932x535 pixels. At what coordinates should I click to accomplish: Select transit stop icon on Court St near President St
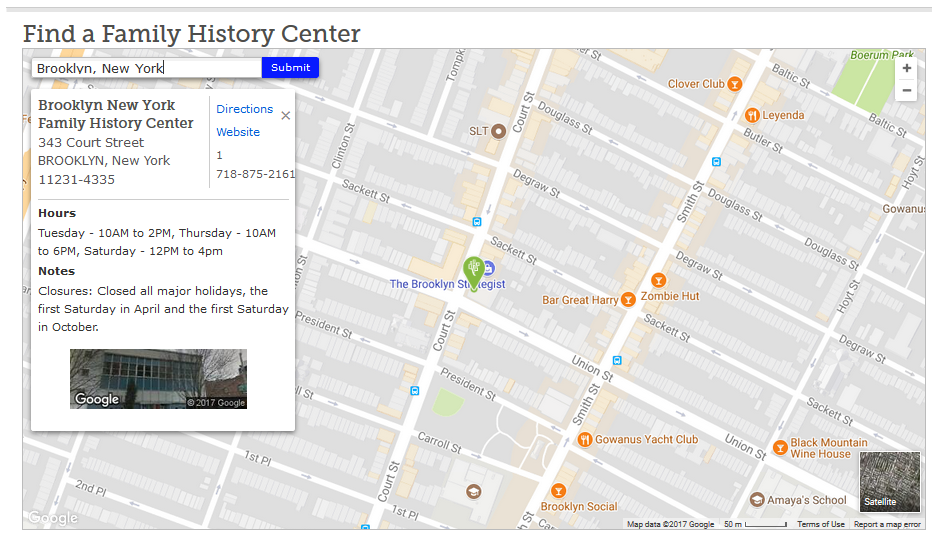tap(415, 391)
